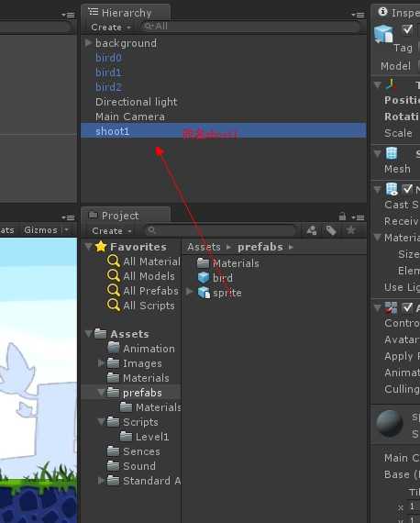This screenshot has height=523, width=420.
Task: Select the sprite model prefab icon
Action: (x=204, y=293)
